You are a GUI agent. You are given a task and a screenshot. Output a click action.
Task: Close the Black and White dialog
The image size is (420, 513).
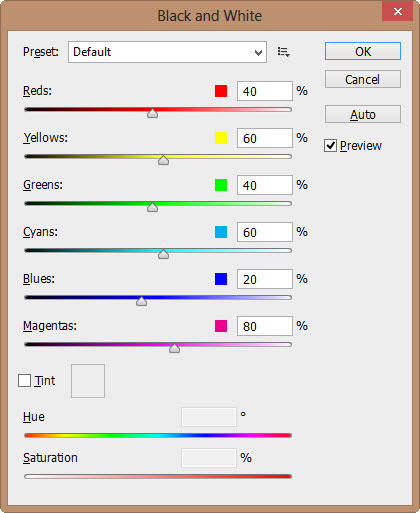[x=398, y=12]
